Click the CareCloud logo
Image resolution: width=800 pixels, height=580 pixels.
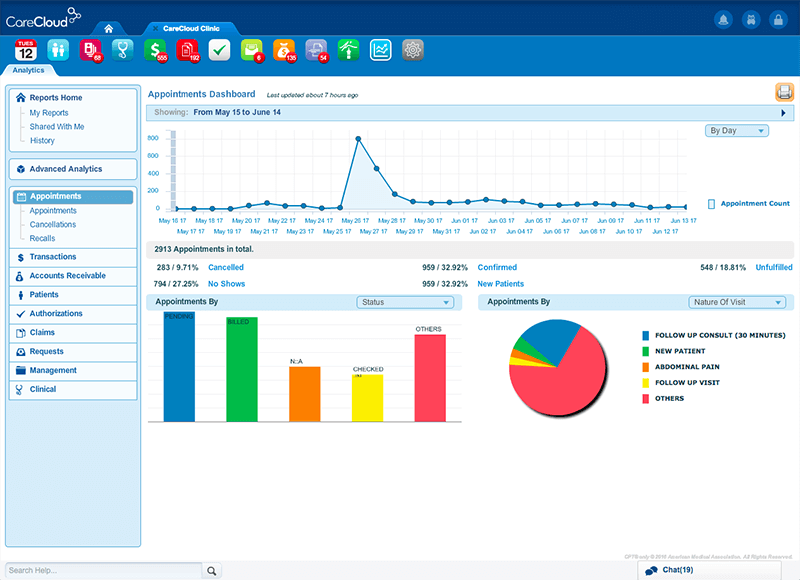[x=43, y=18]
